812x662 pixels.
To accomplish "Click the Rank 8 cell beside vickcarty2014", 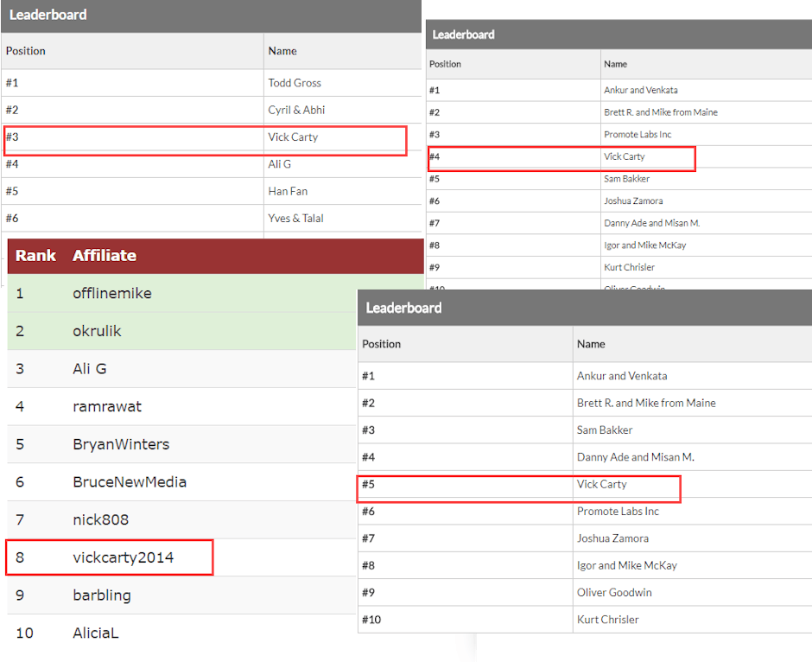I will click(20, 557).
